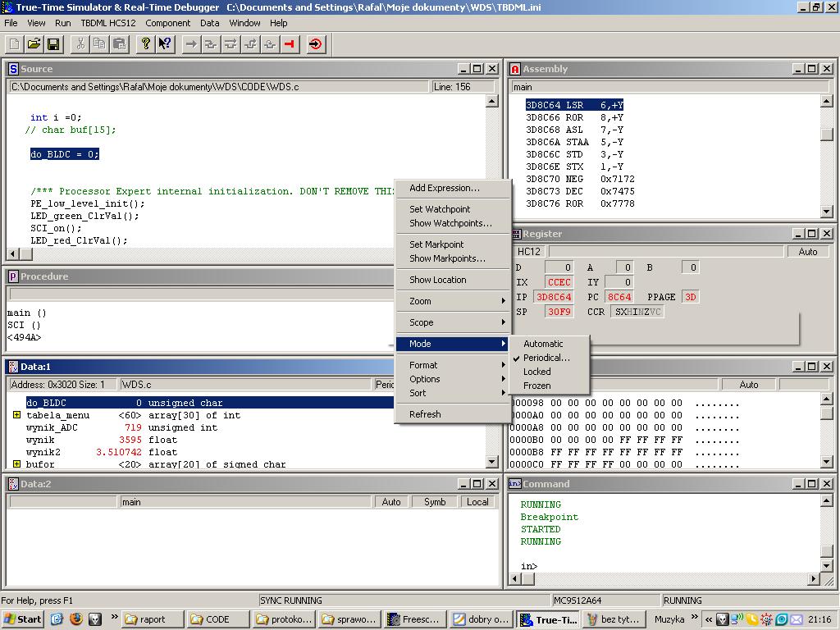Select Automatic update mode

coord(543,344)
